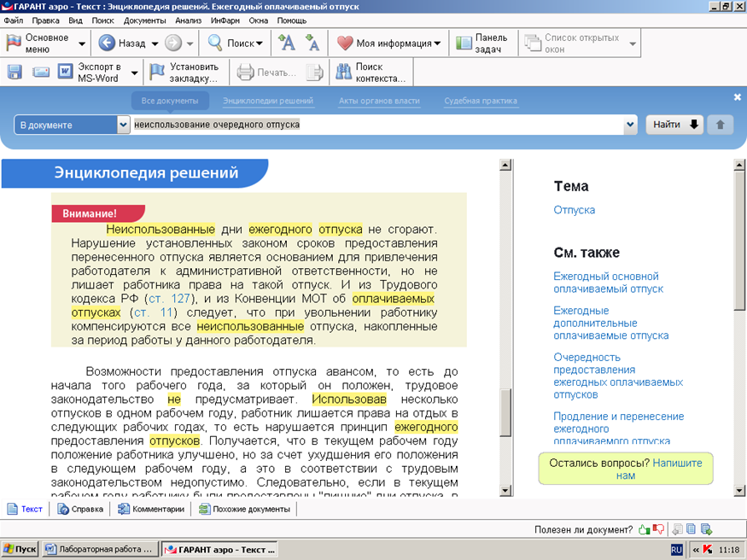Expand Список открытых окон dropdown arrow
This screenshot has width=747, height=560.
(x=633, y=44)
